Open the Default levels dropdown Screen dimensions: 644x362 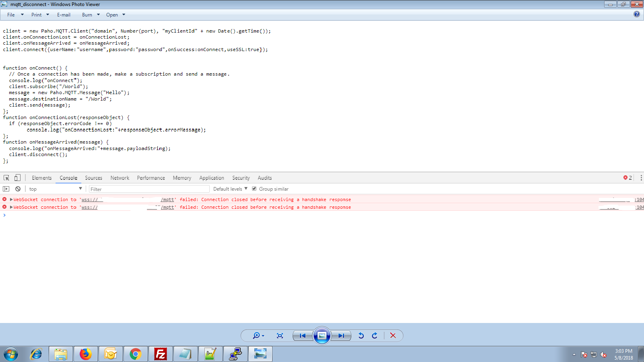point(230,189)
